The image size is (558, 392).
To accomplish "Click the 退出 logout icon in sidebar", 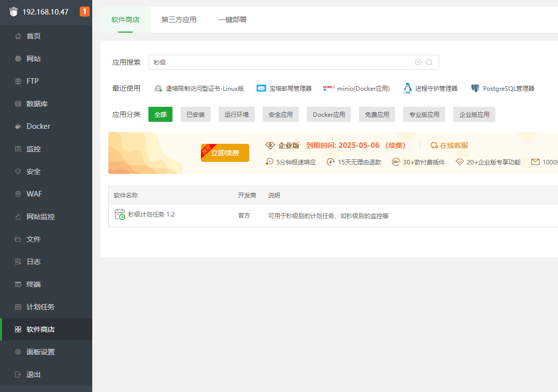I will (x=18, y=374).
